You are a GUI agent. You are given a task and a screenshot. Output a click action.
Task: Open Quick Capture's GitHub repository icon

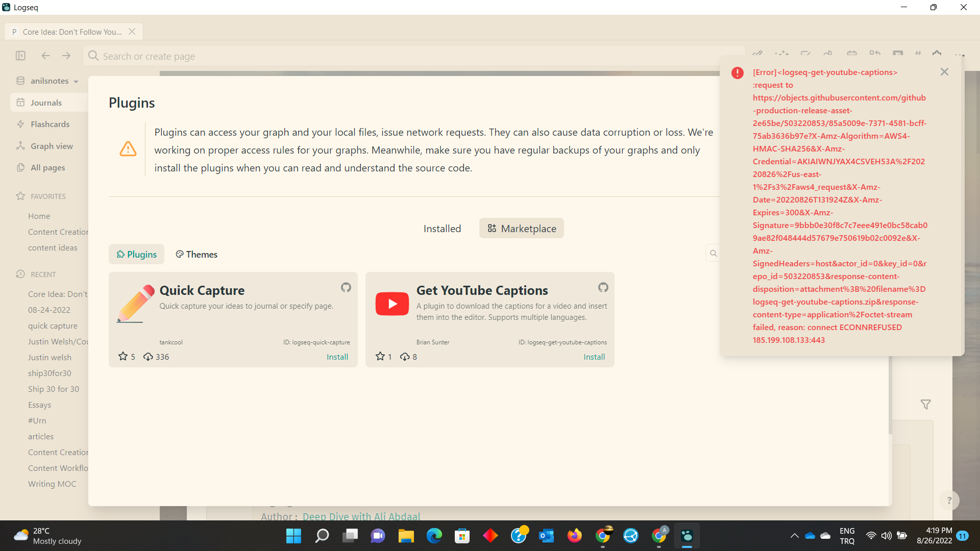pyautogui.click(x=346, y=288)
